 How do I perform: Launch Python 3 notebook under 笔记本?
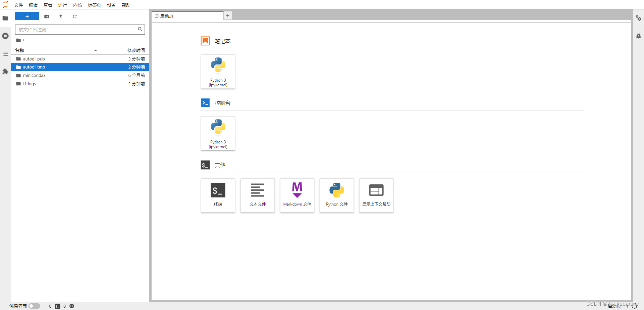[218, 72]
